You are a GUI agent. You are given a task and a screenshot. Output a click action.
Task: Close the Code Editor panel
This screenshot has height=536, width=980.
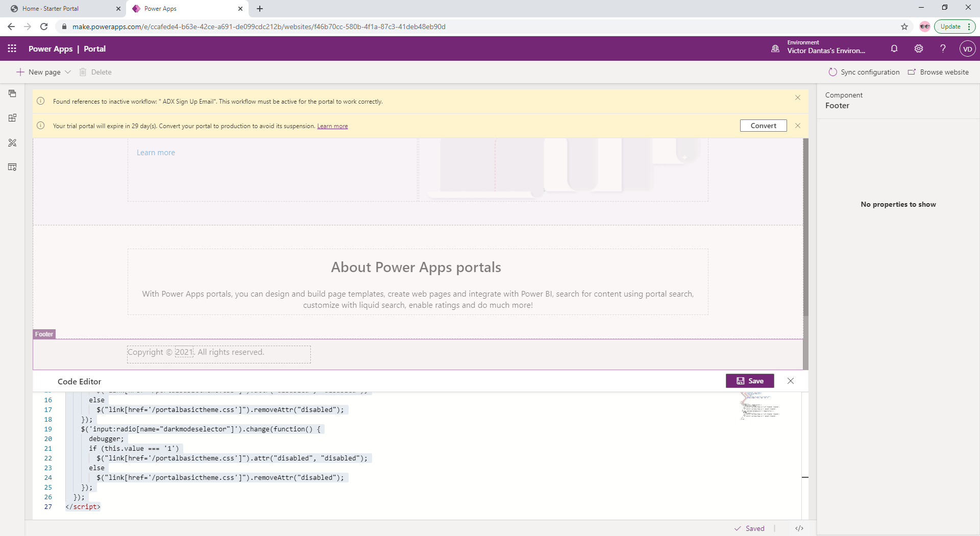pyautogui.click(x=791, y=381)
